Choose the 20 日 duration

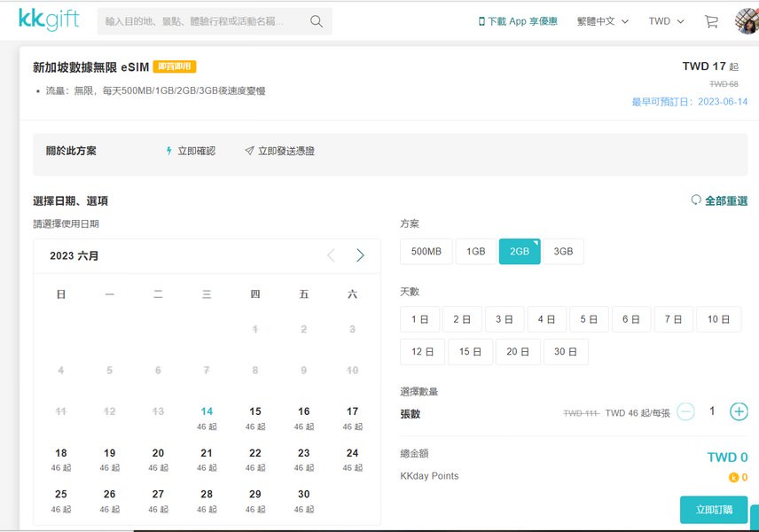[518, 351]
